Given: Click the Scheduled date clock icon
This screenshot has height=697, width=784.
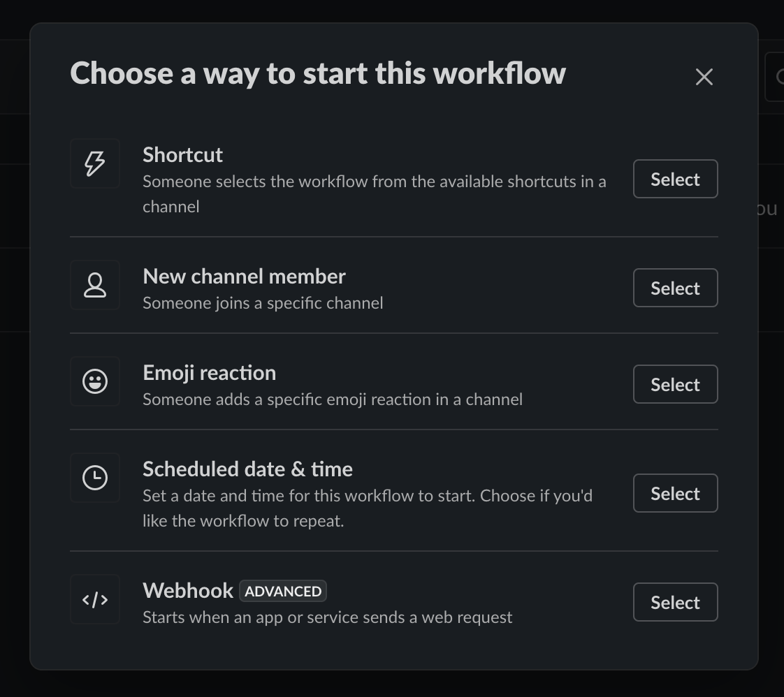Looking at the screenshot, I should pos(95,478).
